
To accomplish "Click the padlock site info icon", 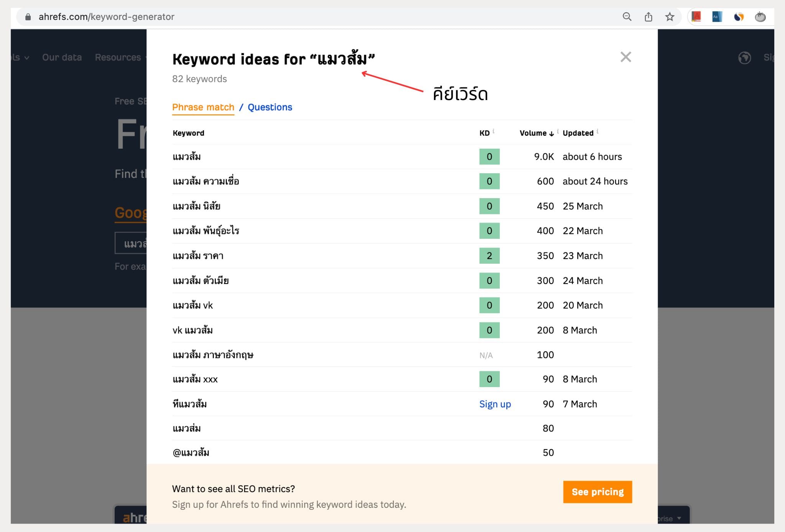I will (x=28, y=16).
